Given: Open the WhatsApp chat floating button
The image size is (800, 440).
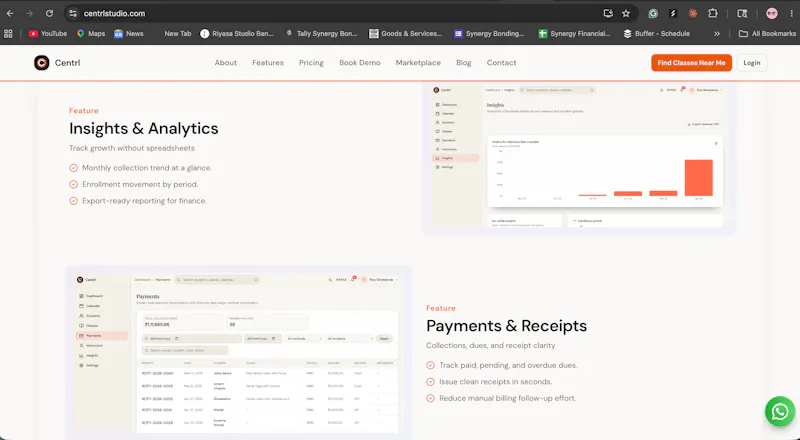Looking at the screenshot, I should pyautogui.click(x=780, y=411).
